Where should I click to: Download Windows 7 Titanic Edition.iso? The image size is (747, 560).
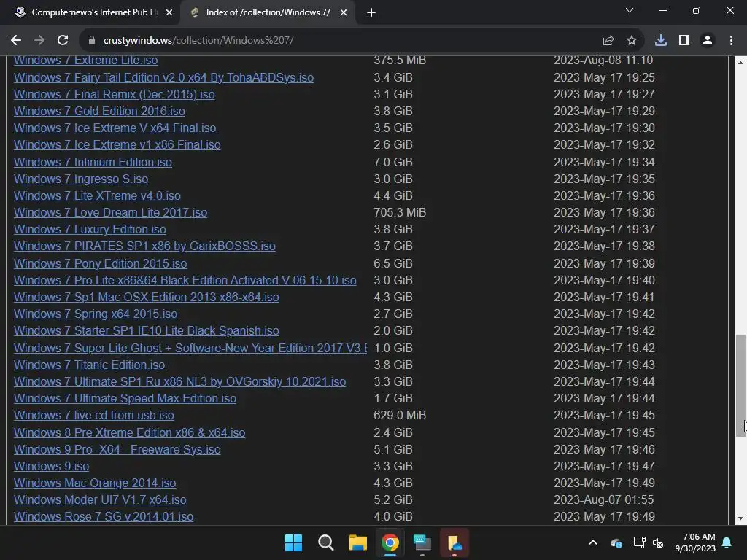tap(90, 365)
